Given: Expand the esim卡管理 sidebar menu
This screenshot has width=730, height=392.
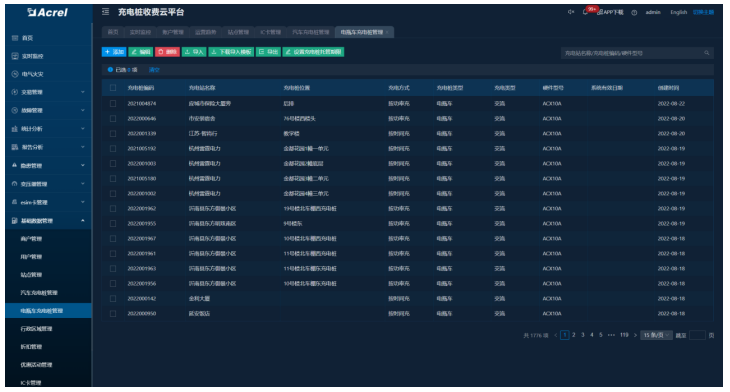Looking at the screenshot, I should click(x=48, y=202).
